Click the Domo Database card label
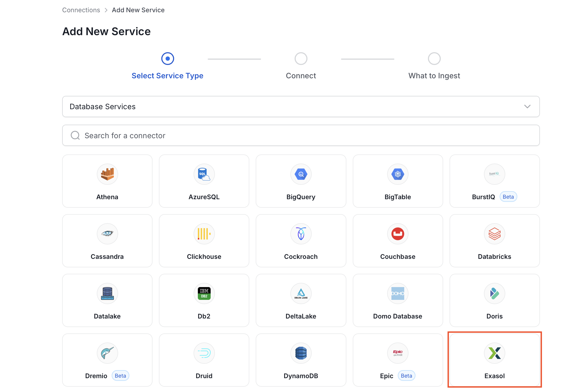 (x=398, y=316)
